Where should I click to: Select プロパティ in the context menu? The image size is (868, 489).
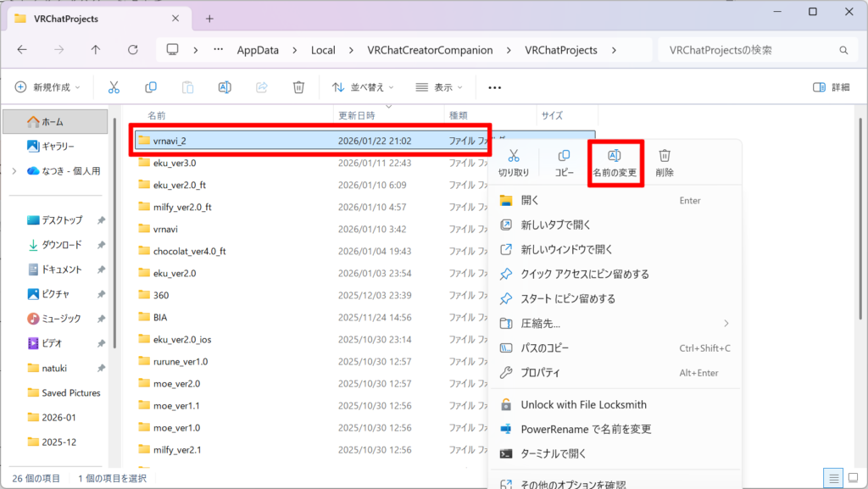pyautogui.click(x=540, y=373)
